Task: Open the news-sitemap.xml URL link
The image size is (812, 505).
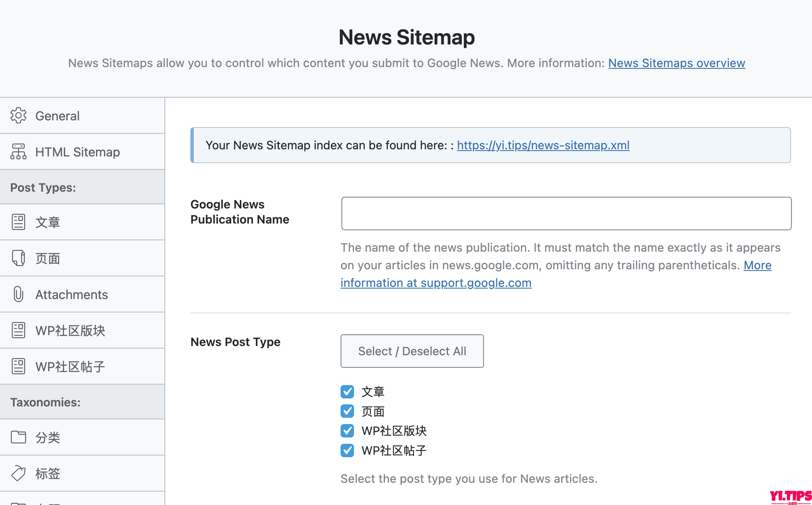Action: (543, 145)
